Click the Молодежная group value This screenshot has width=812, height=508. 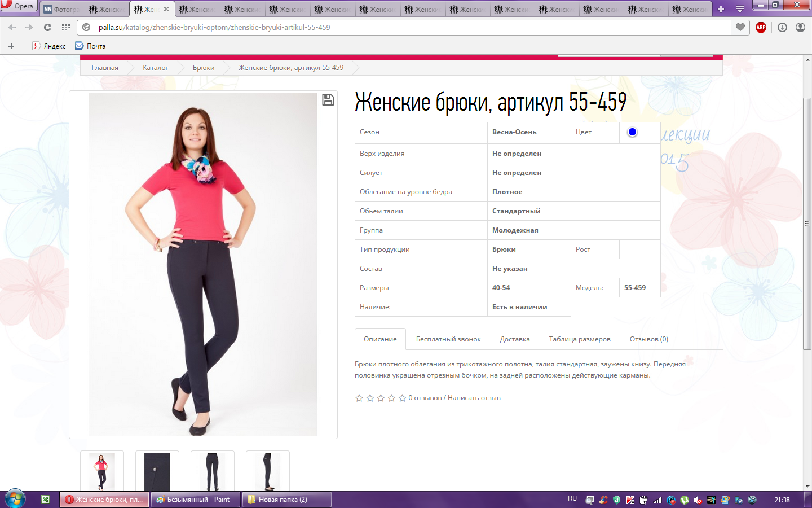click(x=515, y=230)
